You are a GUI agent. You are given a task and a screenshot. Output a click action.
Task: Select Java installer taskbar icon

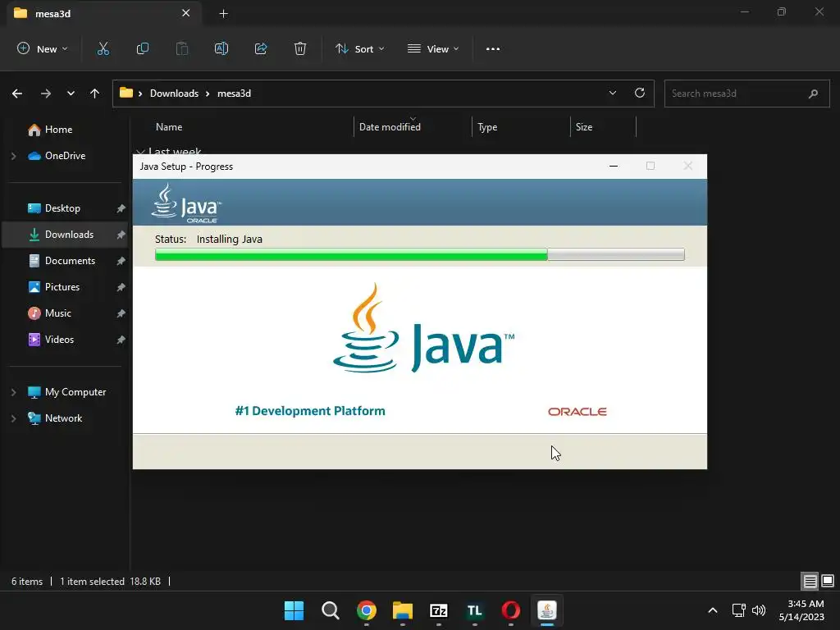[x=547, y=610]
